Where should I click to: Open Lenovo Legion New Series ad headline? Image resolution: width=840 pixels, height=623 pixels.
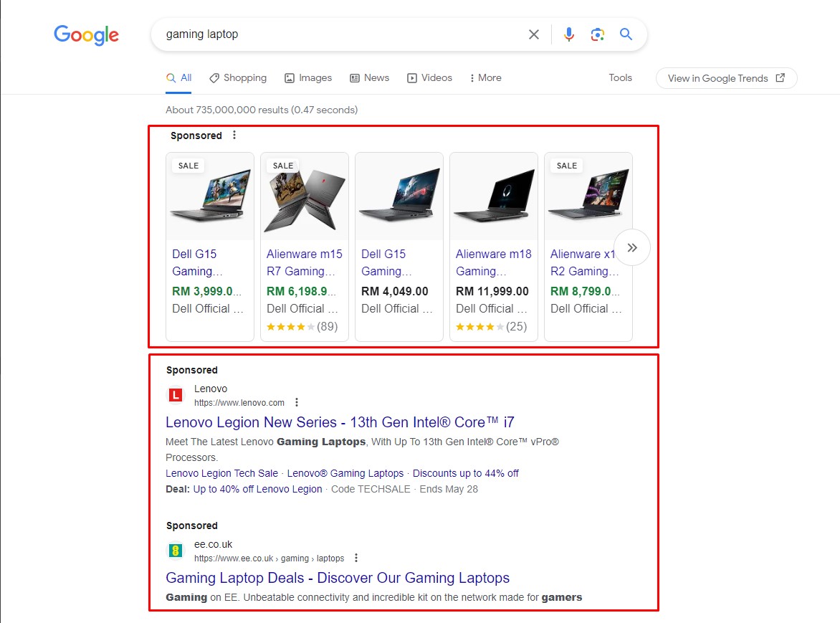[x=340, y=422]
